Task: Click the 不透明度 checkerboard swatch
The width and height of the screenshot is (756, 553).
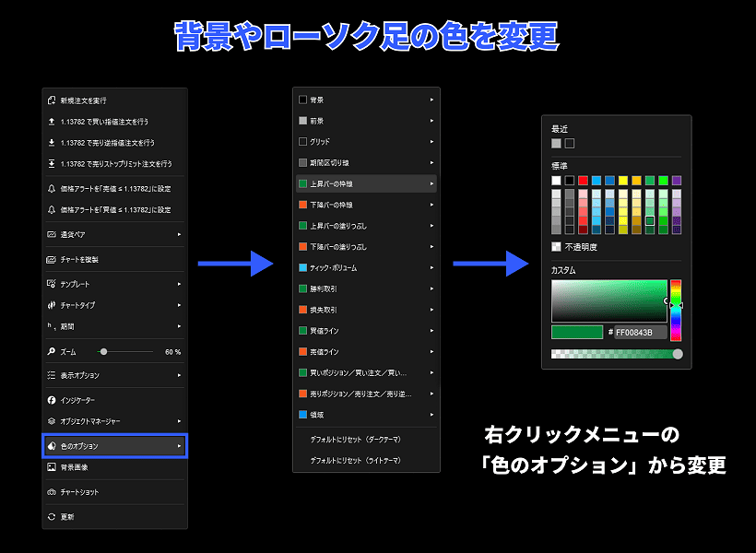Action: pos(556,246)
